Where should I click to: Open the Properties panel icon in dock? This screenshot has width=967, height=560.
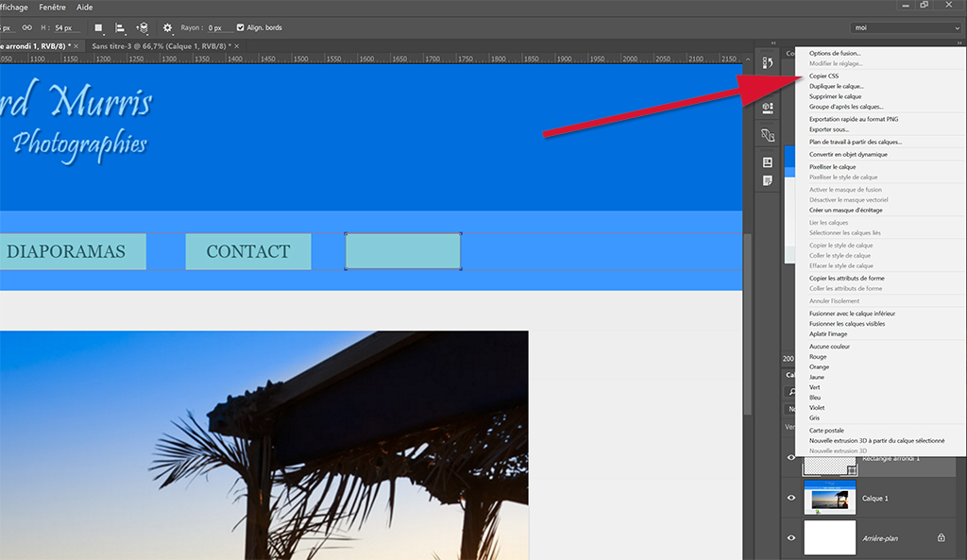tap(767, 108)
